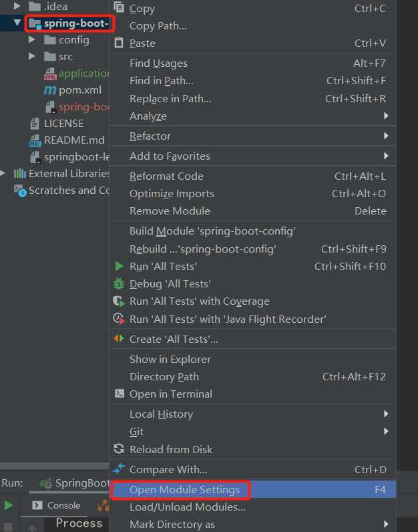Viewport: 418px width, 532px height.
Task: Choose Find in Path menu entry
Action: [x=161, y=81]
